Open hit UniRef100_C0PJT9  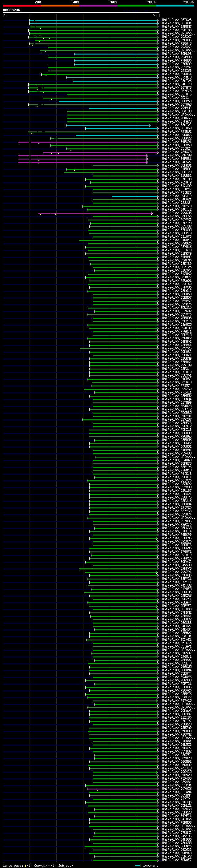(x=176, y=196)
